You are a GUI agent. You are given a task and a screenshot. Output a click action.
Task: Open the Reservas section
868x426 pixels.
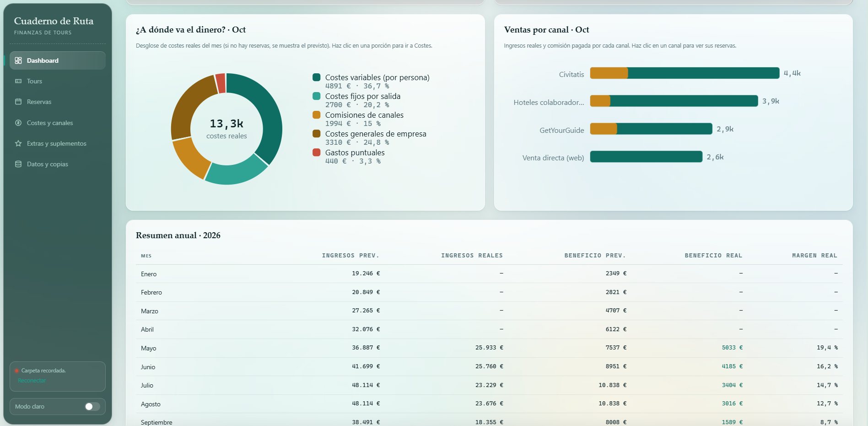[58, 102]
